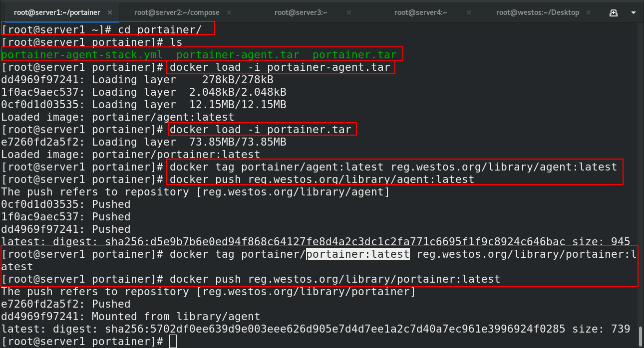The width and height of the screenshot is (644, 348).
Task: Click portainer.tar in the ls output
Action: tap(354, 54)
